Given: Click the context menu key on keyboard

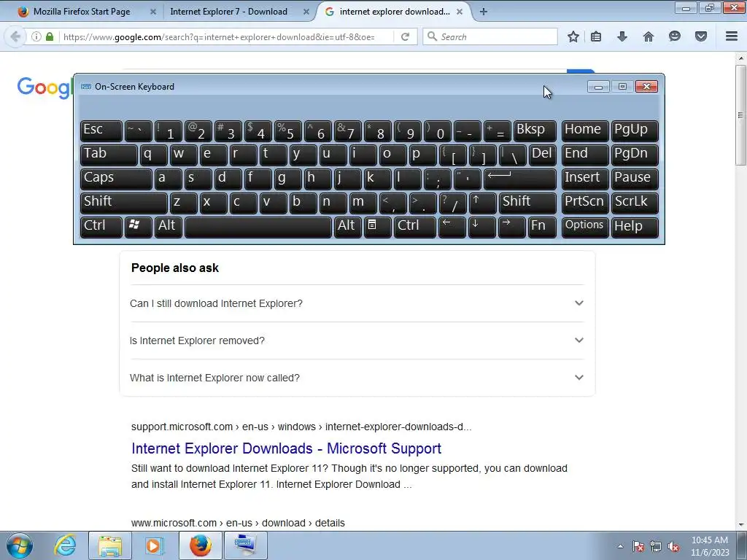Looking at the screenshot, I should click(377, 227).
